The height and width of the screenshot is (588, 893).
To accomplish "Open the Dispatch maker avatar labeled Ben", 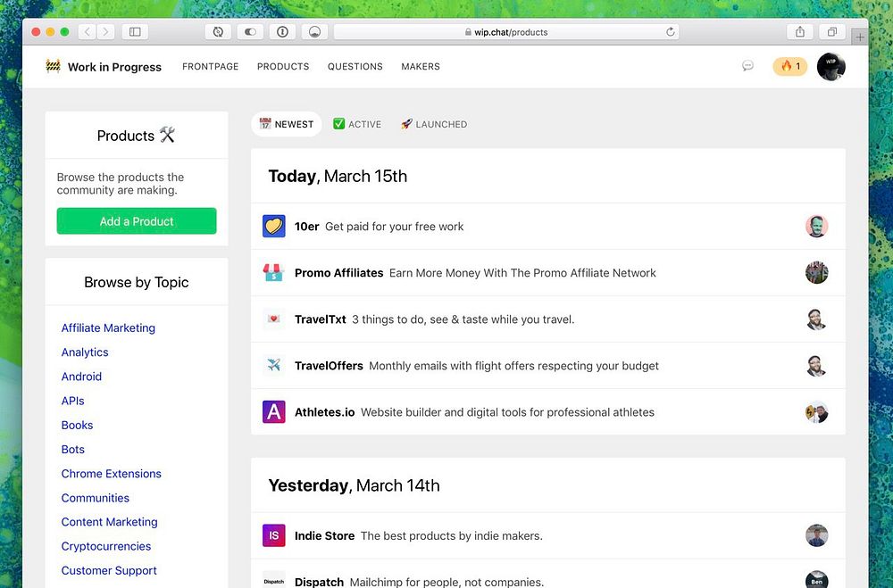I will click(817, 580).
